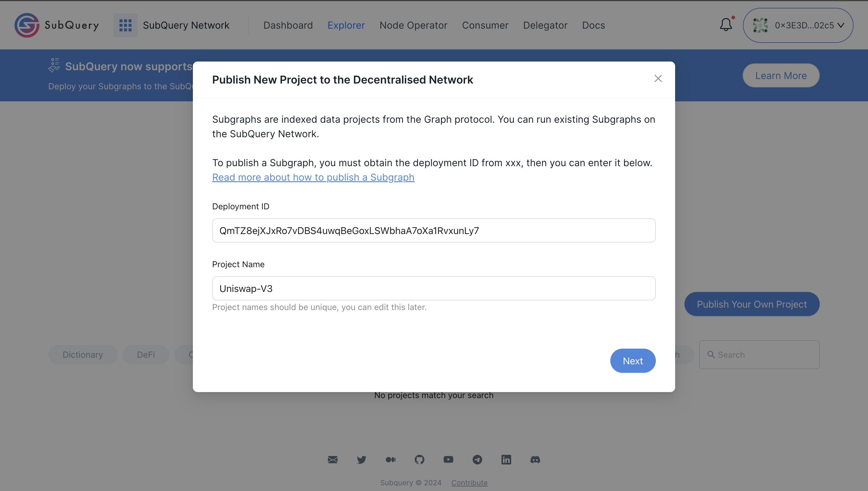Click the Next button to proceed

click(633, 360)
